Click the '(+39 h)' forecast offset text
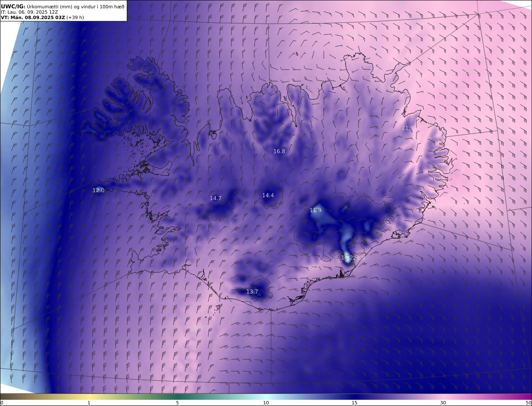532x406 pixels. point(75,17)
